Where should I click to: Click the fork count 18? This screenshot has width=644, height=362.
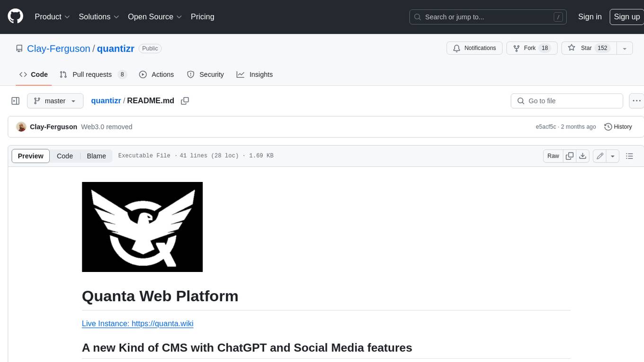click(x=545, y=48)
